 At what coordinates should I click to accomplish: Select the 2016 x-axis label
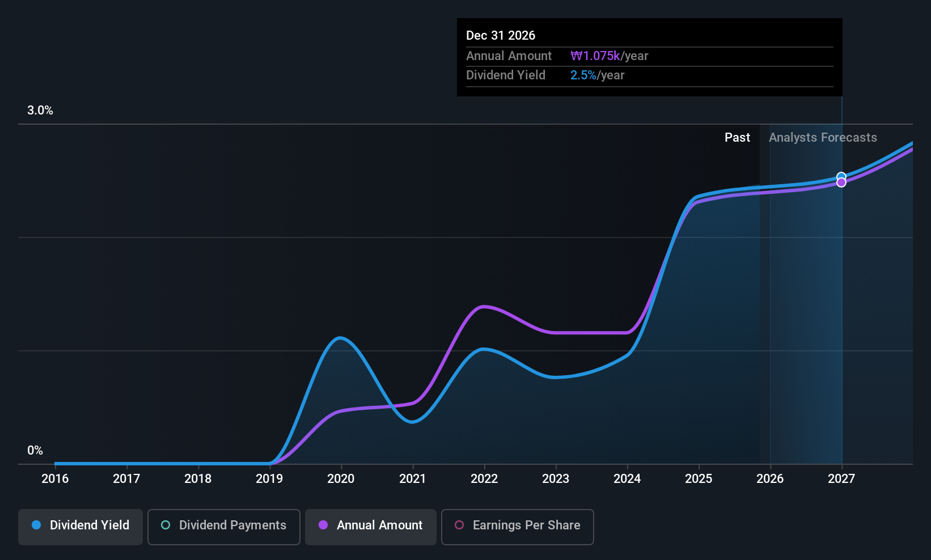point(55,479)
